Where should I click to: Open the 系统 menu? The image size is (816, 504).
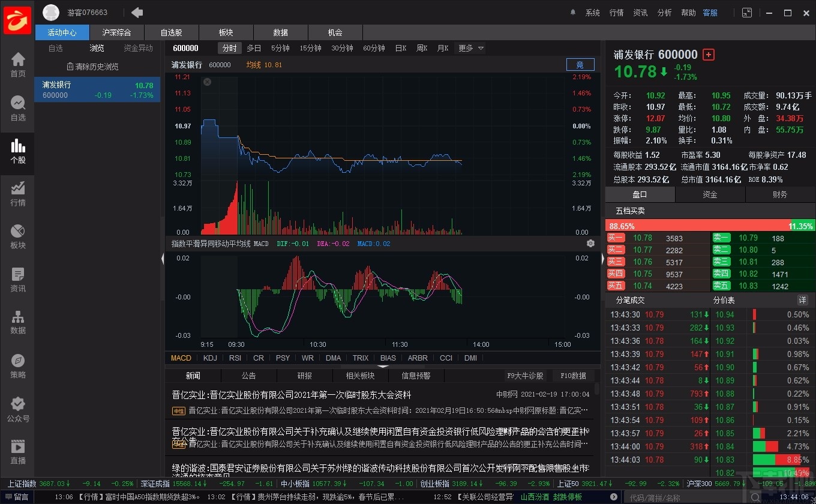pos(592,12)
